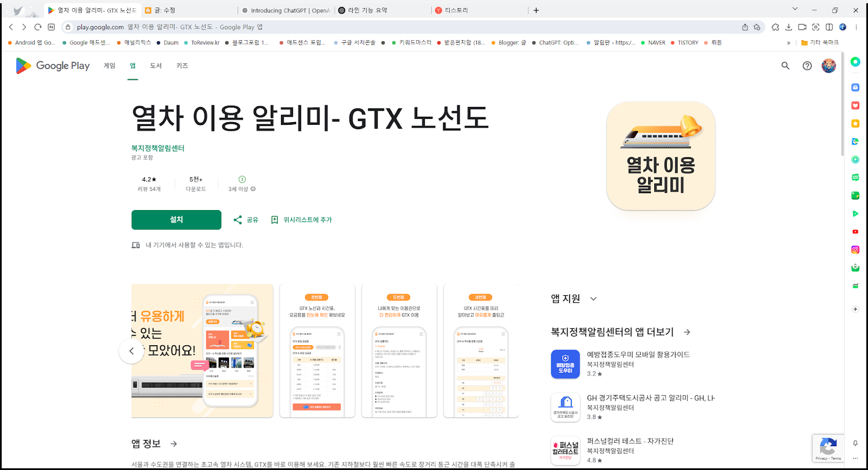868x470 pixels.
Task: Open the Daum bookmark
Action: point(168,42)
